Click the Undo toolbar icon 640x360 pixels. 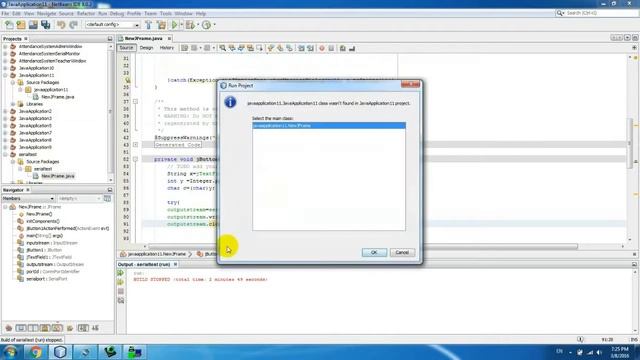tap(61, 25)
